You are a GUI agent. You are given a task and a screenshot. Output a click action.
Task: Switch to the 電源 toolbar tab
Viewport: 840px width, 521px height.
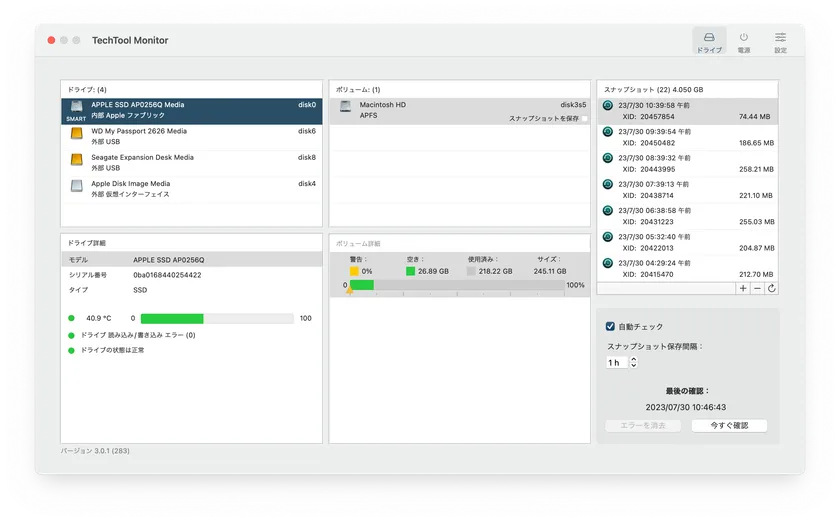[744, 42]
